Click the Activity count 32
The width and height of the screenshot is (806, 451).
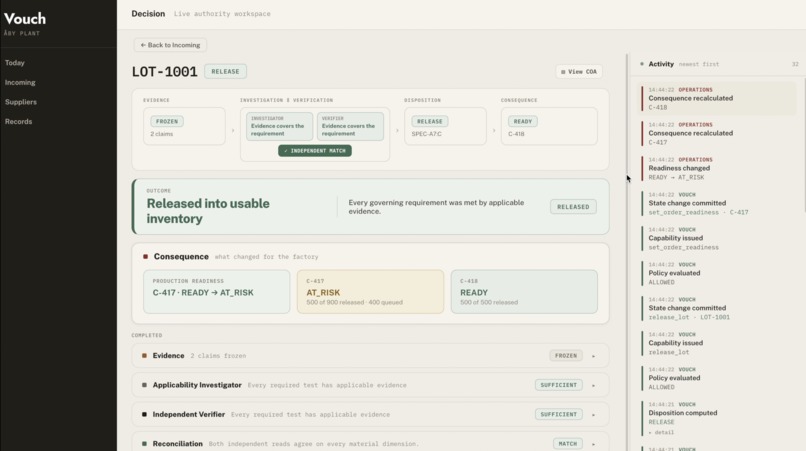point(795,64)
